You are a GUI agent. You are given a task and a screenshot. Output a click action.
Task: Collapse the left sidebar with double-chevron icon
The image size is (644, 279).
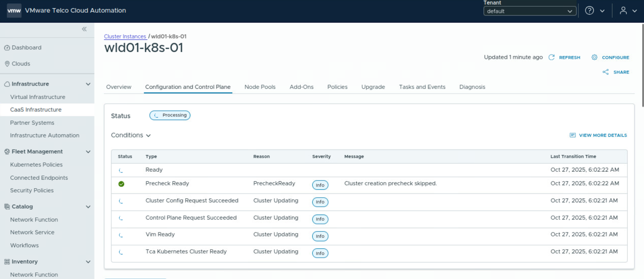84,29
